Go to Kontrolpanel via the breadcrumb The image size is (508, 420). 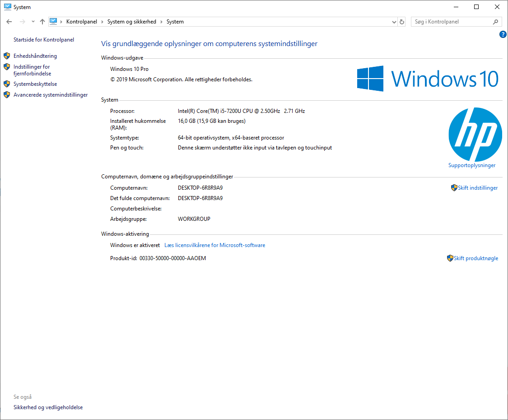tap(82, 21)
